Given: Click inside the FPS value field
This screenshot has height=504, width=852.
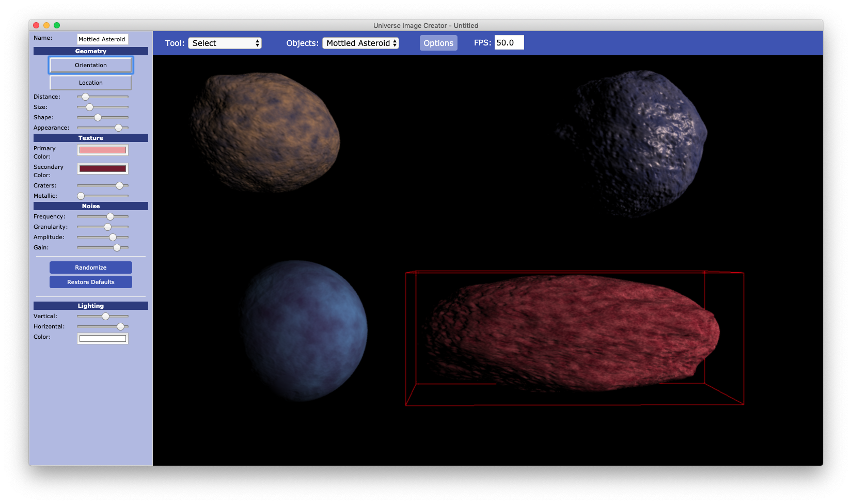Looking at the screenshot, I should pyautogui.click(x=509, y=42).
